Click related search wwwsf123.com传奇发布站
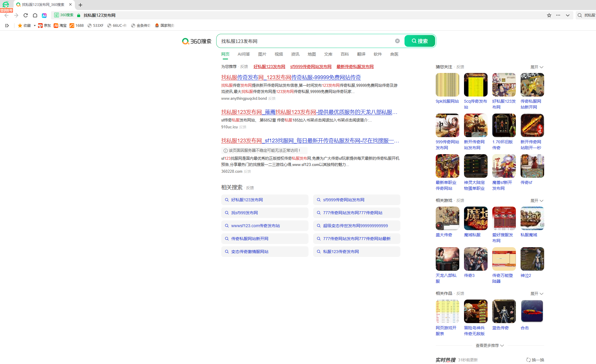This screenshot has width=596, height=364. [x=265, y=226]
